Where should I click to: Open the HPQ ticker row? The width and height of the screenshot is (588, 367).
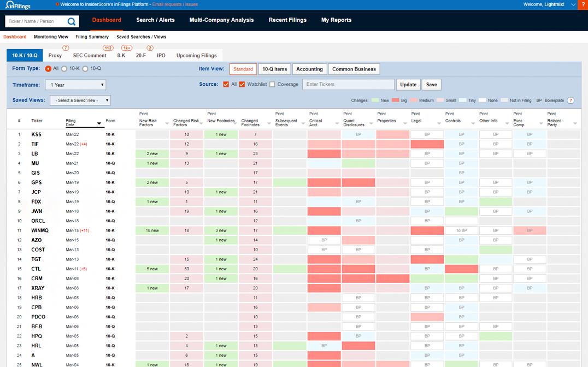37,336
